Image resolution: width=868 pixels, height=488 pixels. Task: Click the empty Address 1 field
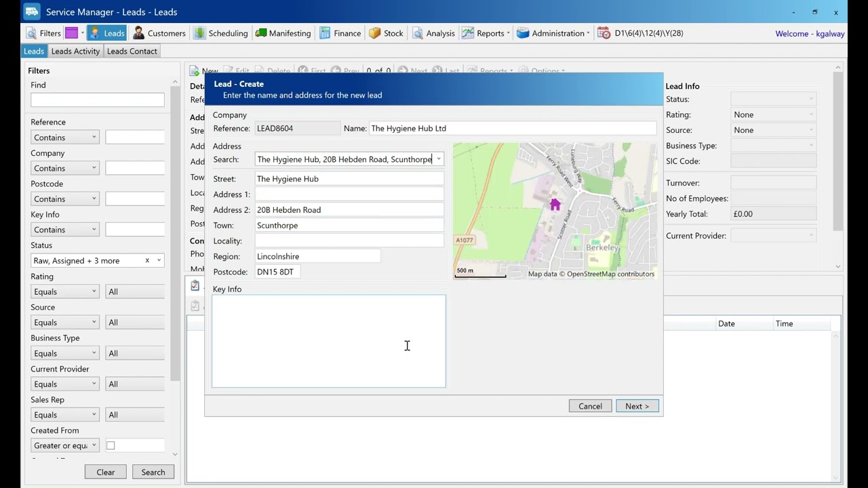point(349,195)
